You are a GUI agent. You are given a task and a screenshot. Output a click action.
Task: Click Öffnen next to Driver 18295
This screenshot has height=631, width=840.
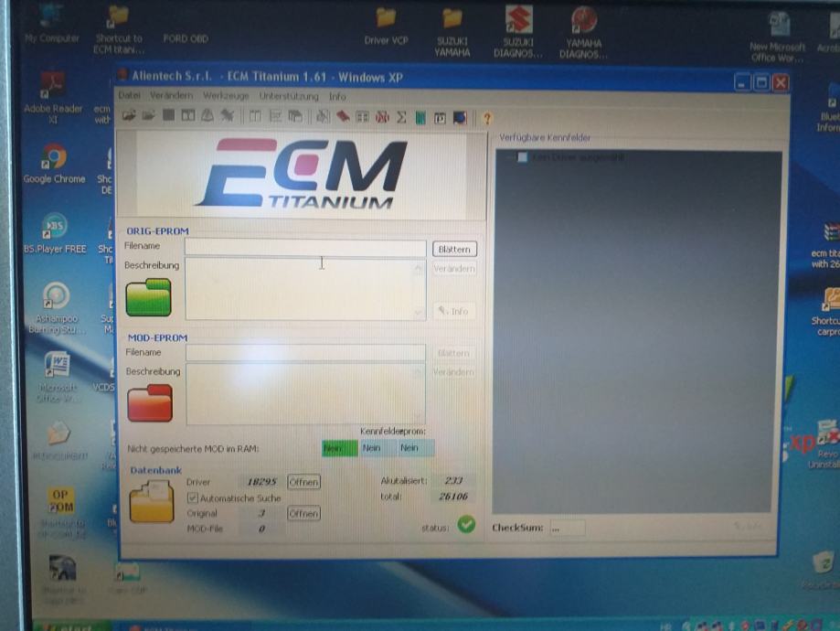point(303,482)
